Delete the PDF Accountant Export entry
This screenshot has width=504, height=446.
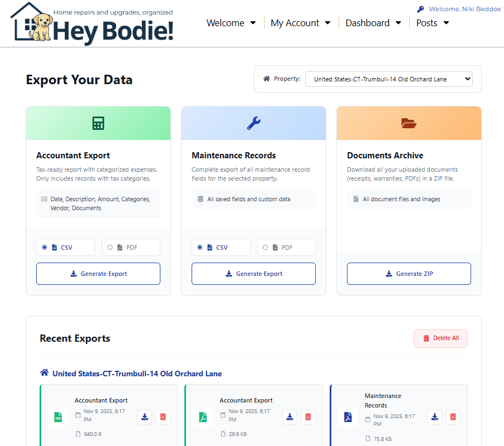point(308,417)
